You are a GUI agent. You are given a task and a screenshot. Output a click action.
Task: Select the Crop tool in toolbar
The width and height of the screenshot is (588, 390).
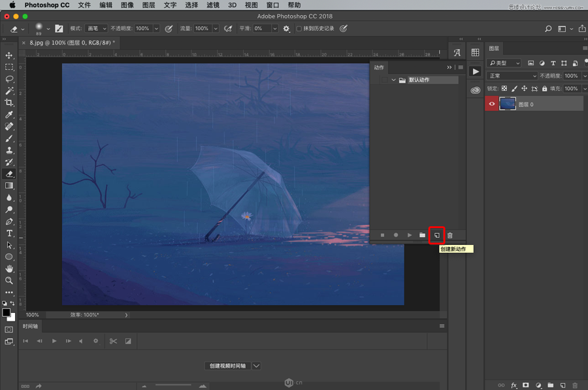coord(9,103)
